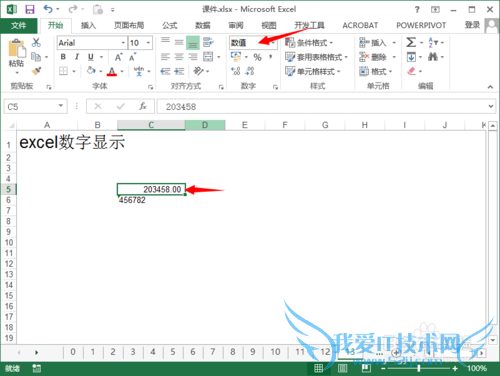Click the Fill down arrow icon
Image resolution: width=500 pixels, height=376 pixels.
[x=411, y=57]
